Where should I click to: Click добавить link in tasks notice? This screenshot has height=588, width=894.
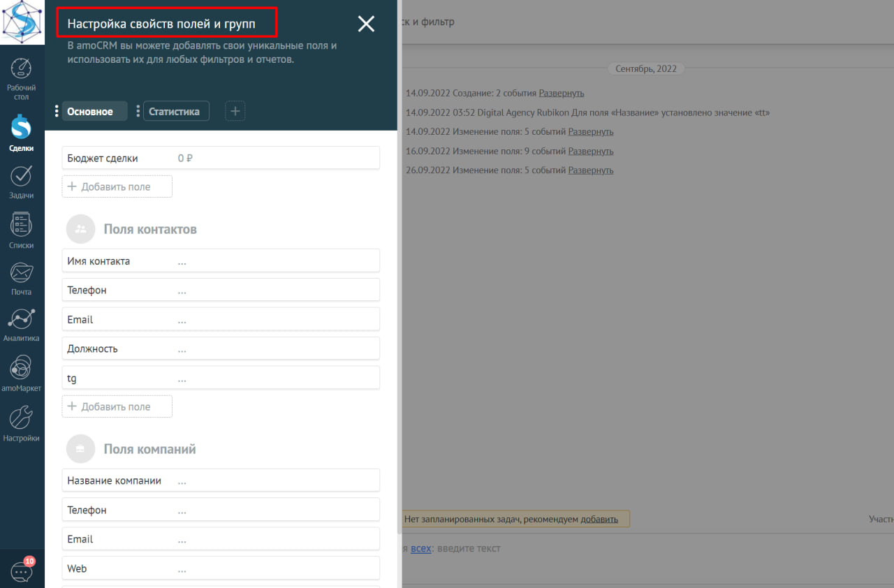[x=599, y=519]
